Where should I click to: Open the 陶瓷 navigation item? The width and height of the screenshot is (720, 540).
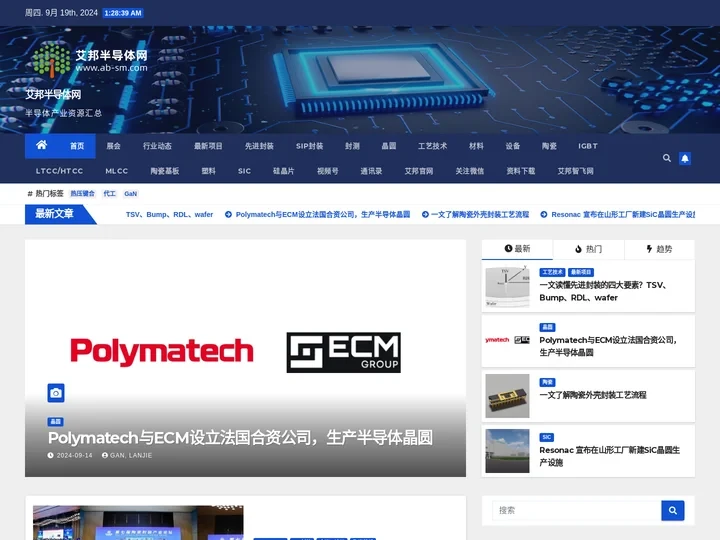(549, 146)
